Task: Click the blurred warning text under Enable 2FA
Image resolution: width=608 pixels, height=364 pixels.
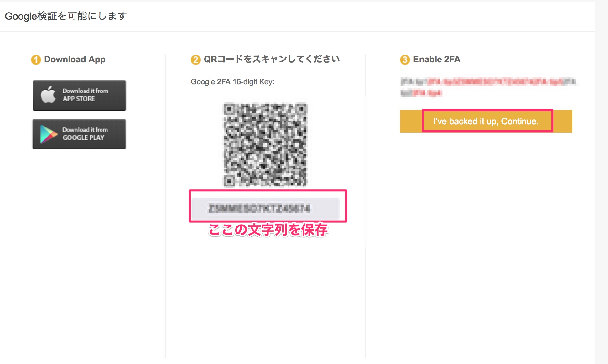Action: click(488, 87)
